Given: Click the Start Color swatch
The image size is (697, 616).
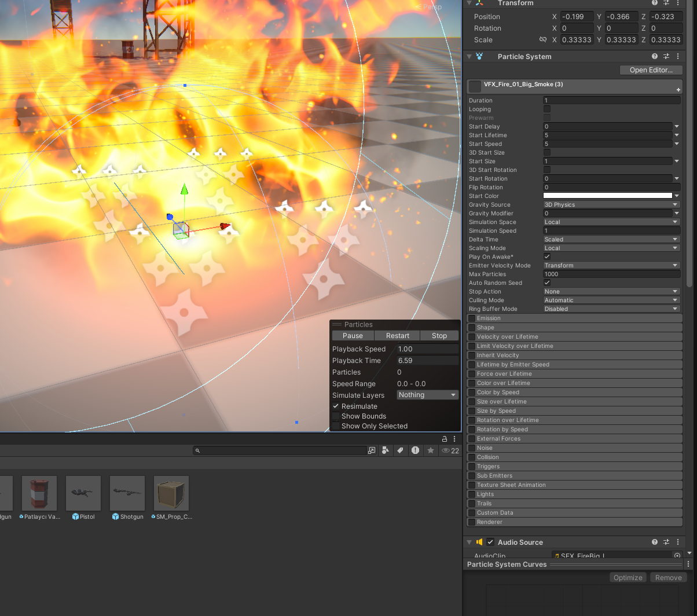Looking at the screenshot, I should 607,196.
